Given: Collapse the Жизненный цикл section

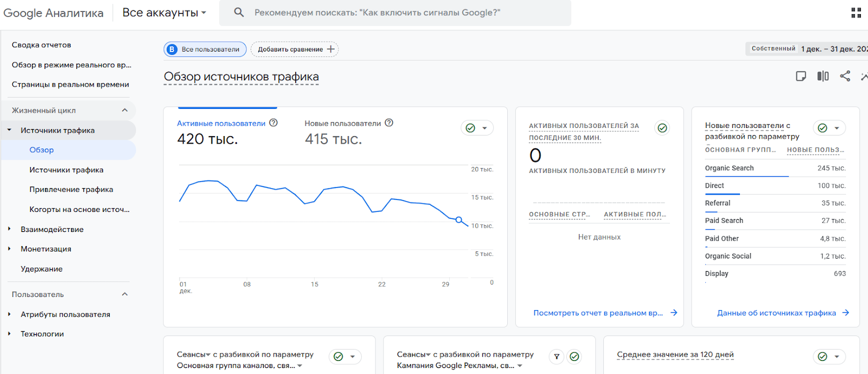Looking at the screenshot, I should tap(125, 110).
